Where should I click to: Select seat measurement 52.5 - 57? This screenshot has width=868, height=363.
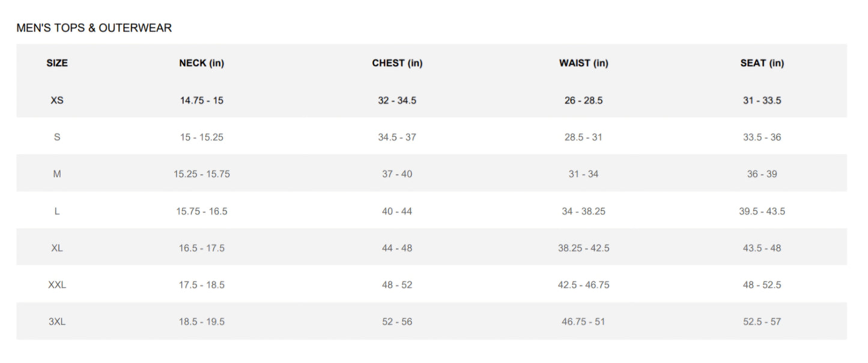[762, 322]
